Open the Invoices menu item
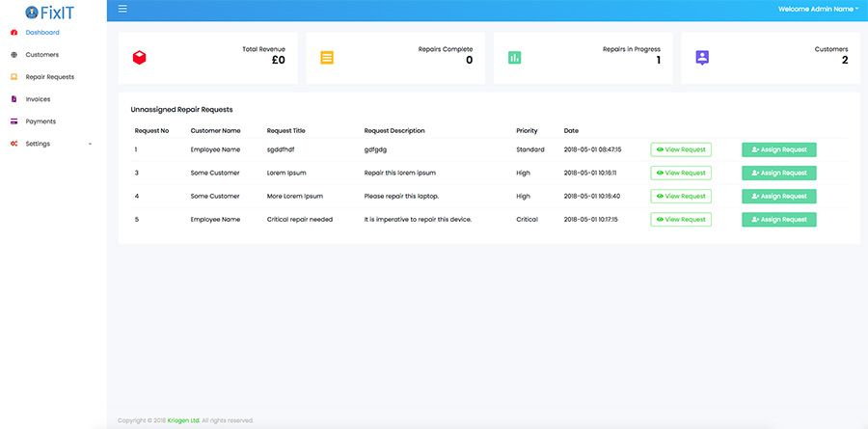The height and width of the screenshot is (429, 868). (x=38, y=99)
